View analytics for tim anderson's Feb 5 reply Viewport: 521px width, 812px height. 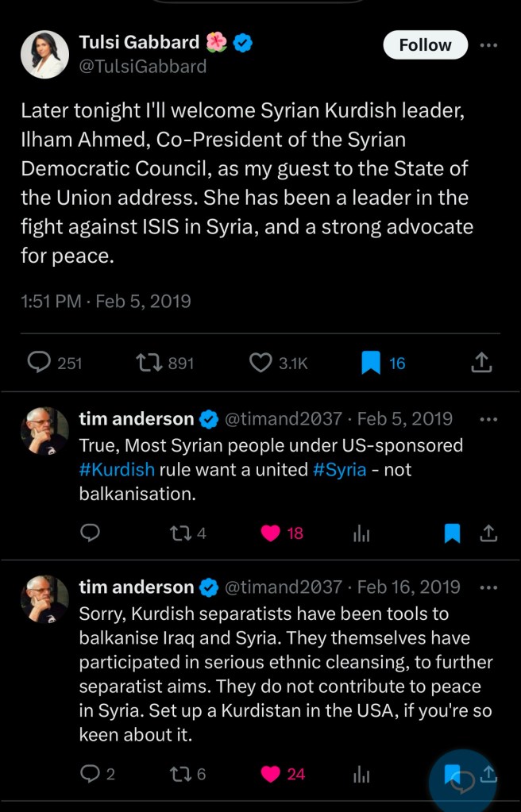(x=361, y=533)
